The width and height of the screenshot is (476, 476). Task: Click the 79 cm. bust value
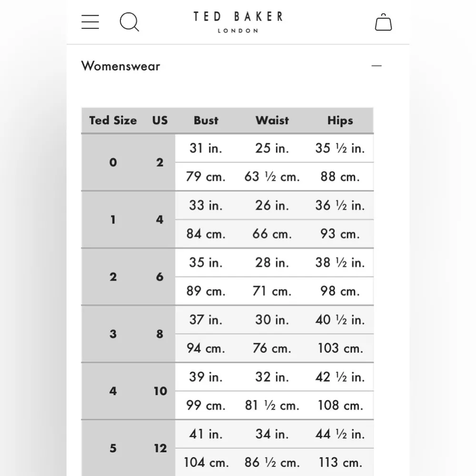(x=206, y=177)
